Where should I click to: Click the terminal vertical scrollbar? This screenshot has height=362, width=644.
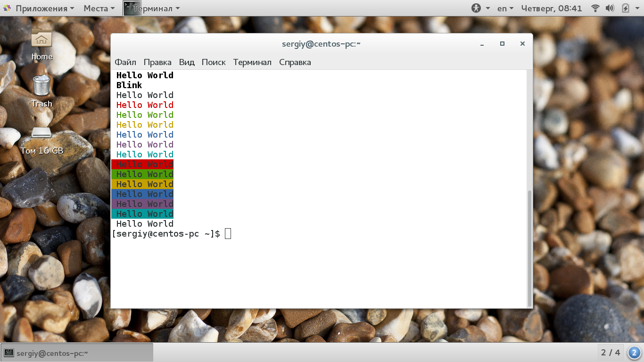point(529,248)
